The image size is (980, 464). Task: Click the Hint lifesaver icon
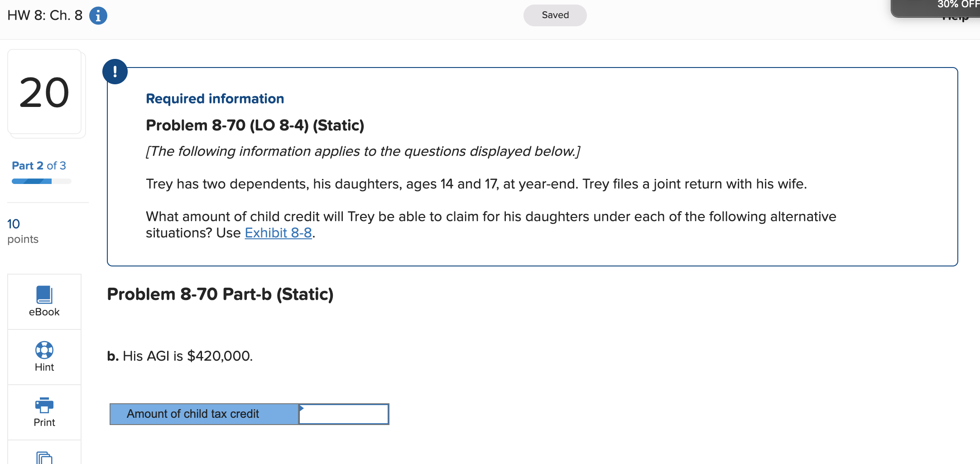[43, 350]
